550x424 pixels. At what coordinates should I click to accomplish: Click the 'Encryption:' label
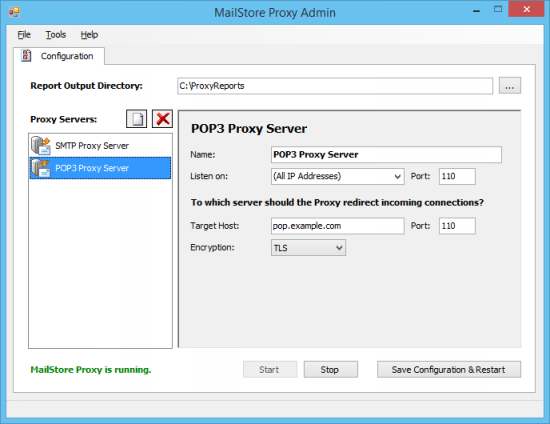[212, 248]
